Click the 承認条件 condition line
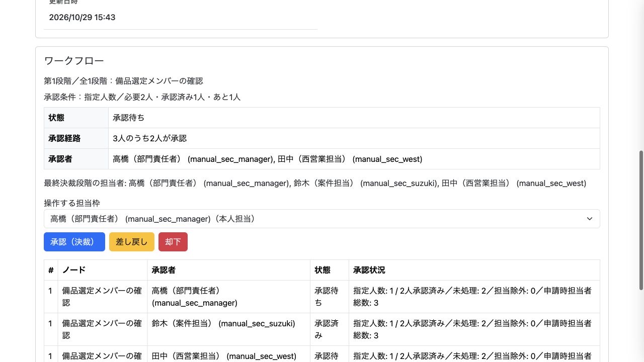This screenshot has height=362, width=644. (142, 97)
